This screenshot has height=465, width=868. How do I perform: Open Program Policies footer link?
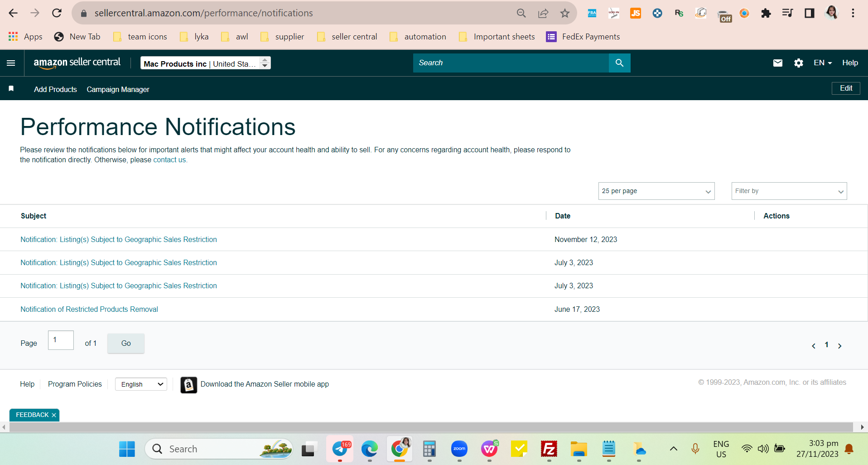coord(75,384)
